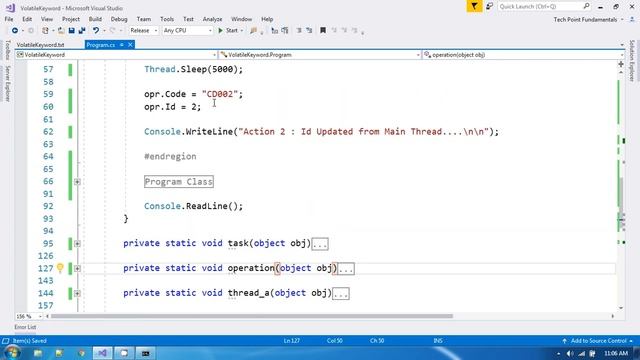Start debugging with the green Start button
Image resolution: width=640 pixels, height=360 pixels.
[228, 31]
